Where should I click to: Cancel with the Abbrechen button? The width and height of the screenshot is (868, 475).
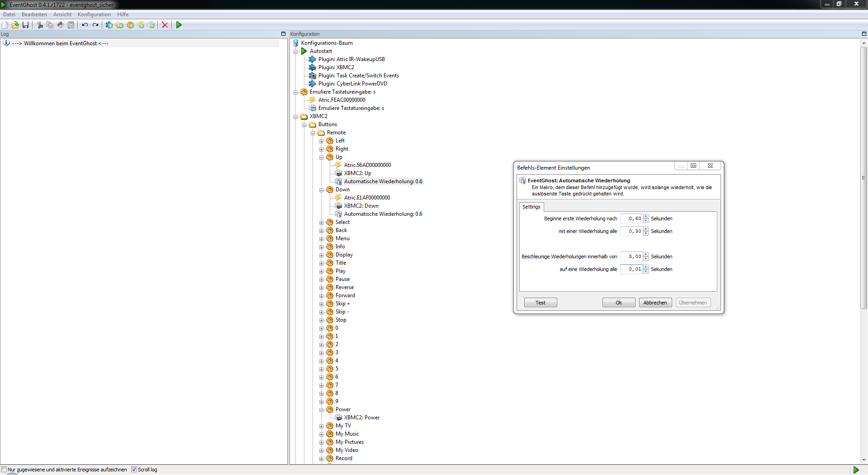[x=655, y=303]
